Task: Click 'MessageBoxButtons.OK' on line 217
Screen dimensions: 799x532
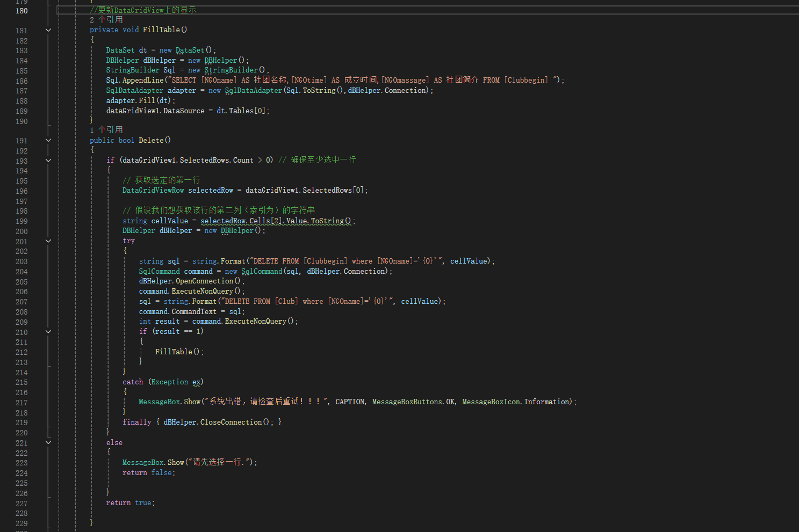Action: tap(414, 402)
